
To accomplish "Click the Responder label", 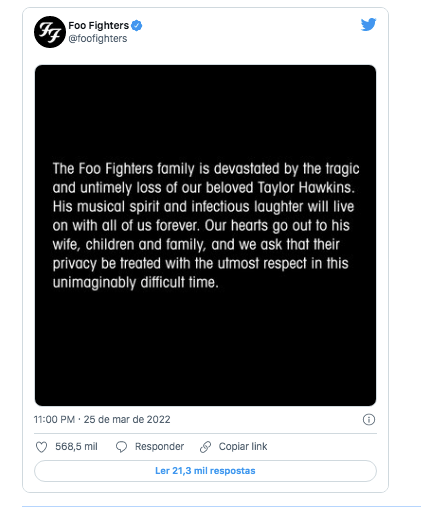I will (159, 447).
